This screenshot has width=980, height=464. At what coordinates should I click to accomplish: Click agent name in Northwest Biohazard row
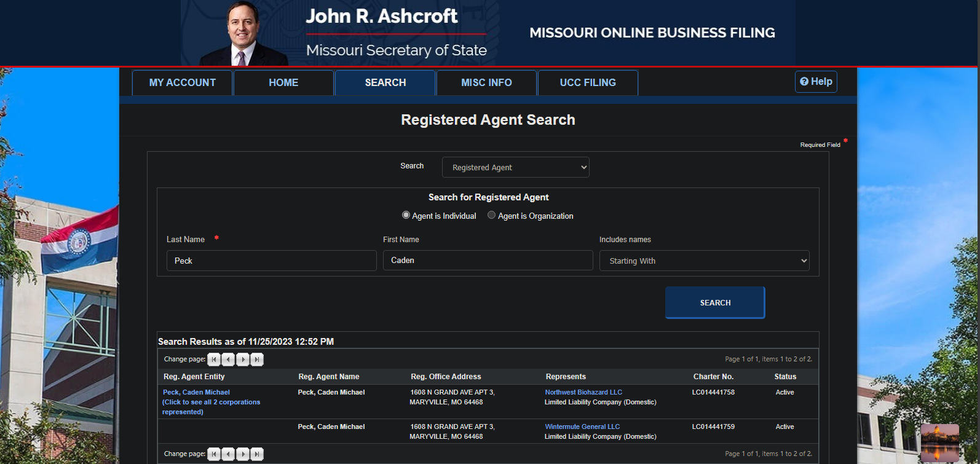pyautogui.click(x=331, y=392)
